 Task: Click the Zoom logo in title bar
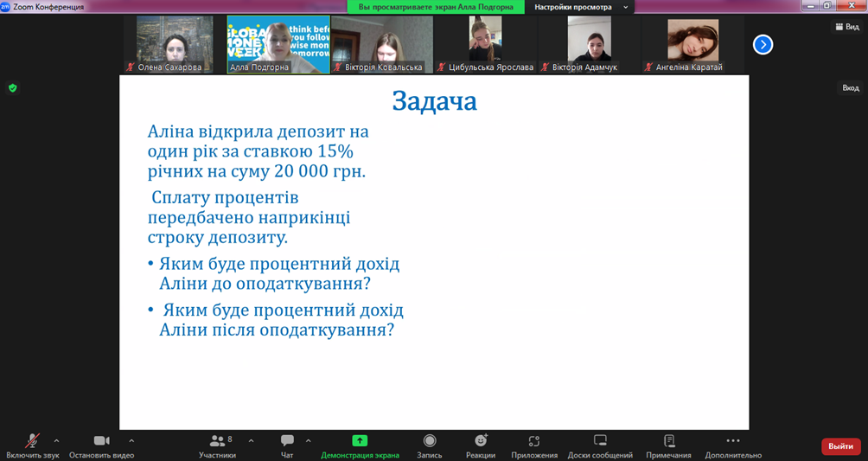coord(5,7)
